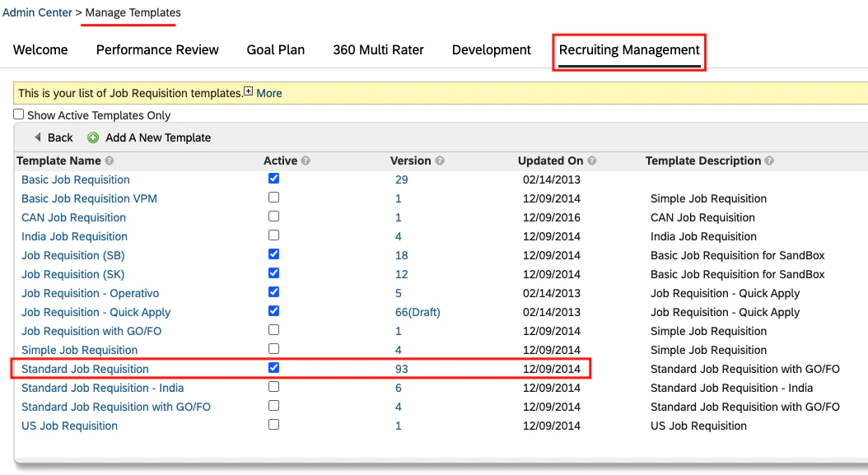Click the Back arrow icon
This screenshot has height=475, width=868.
(x=38, y=137)
